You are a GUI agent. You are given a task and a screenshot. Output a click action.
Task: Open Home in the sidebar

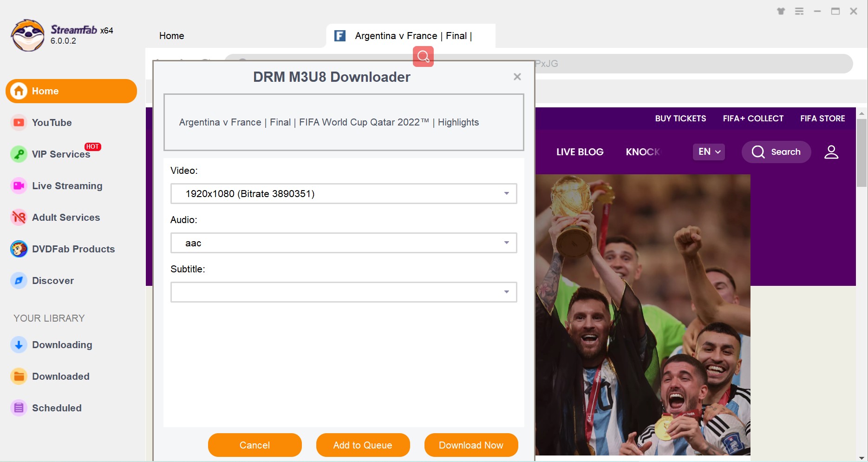pyautogui.click(x=71, y=91)
